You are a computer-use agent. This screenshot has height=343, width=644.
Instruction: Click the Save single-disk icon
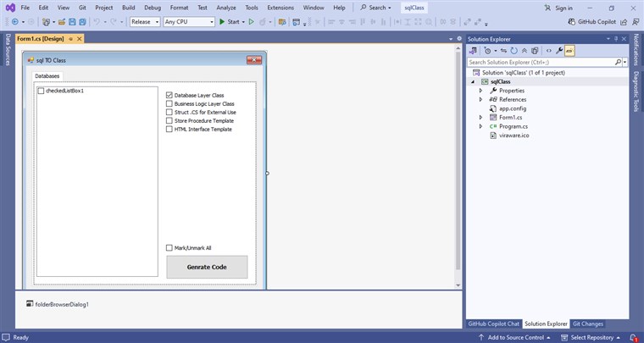(x=72, y=22)
